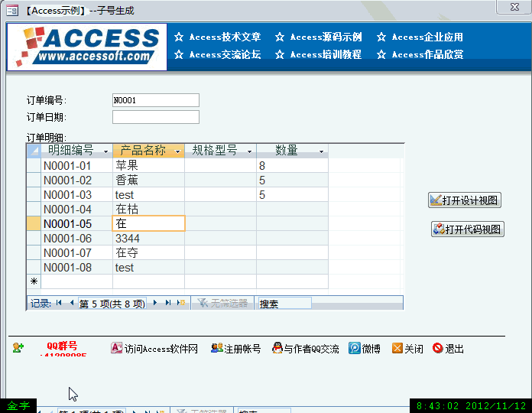Select cell N0001-04
The image size is (532, 413).
[76, 210]
